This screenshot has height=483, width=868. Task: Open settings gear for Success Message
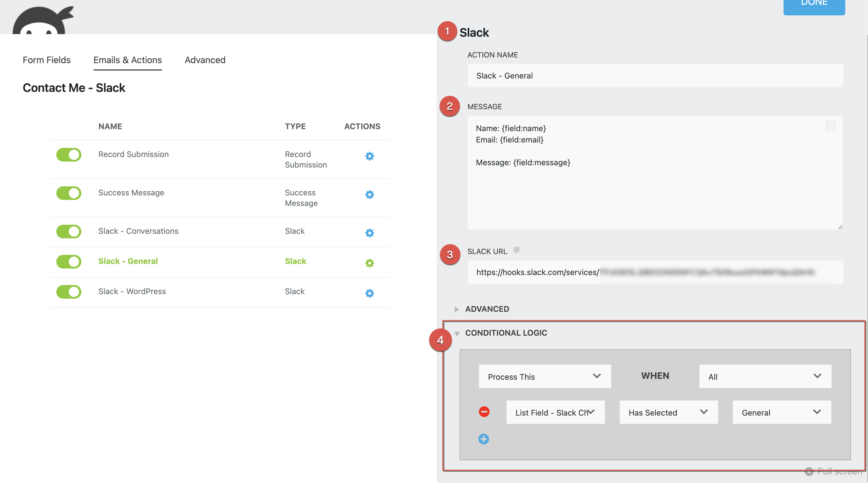point(369,195)
